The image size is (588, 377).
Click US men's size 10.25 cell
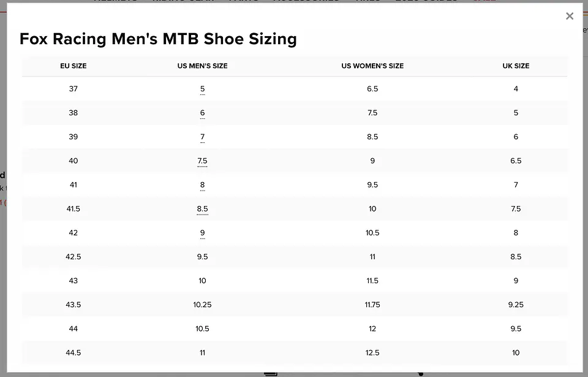tap(203, 305)
